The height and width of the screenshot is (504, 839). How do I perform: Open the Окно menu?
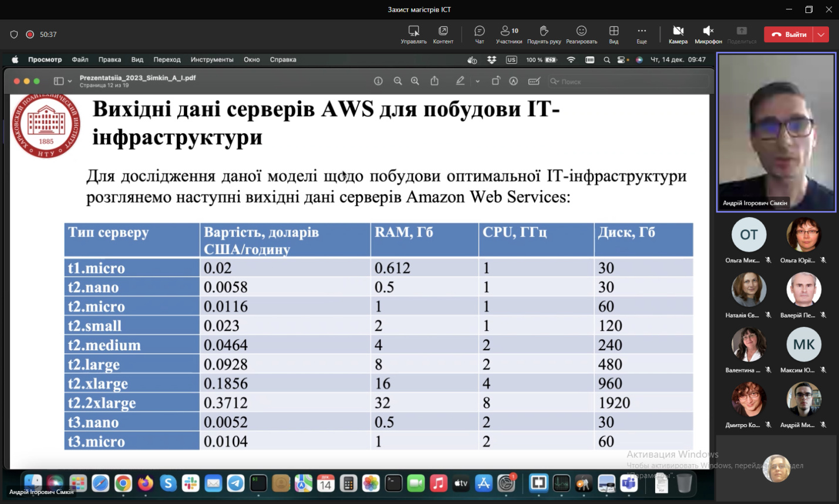[252, 59]
